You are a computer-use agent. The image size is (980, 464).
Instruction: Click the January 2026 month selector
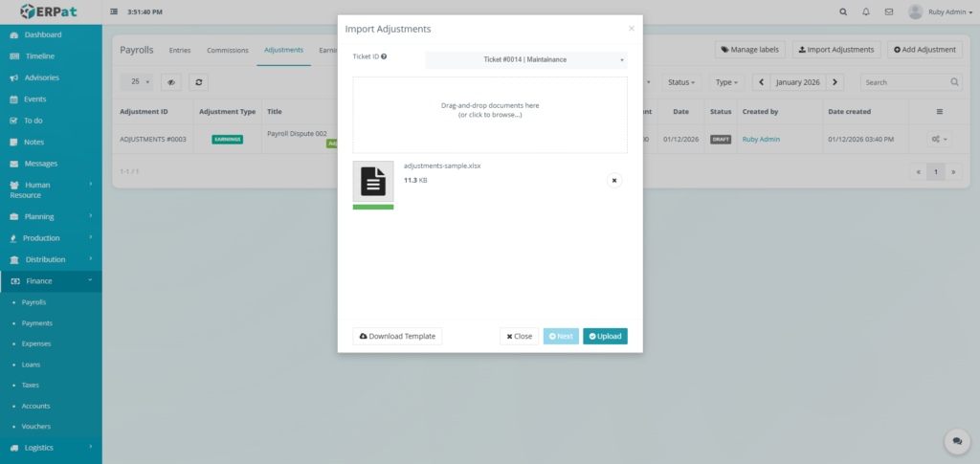click(797, 82)
